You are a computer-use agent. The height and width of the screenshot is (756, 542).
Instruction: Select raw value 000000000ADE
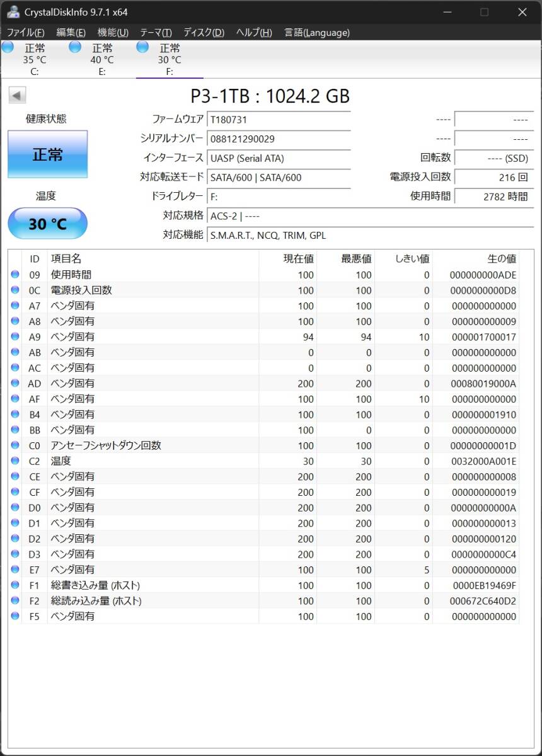(483, 275)
